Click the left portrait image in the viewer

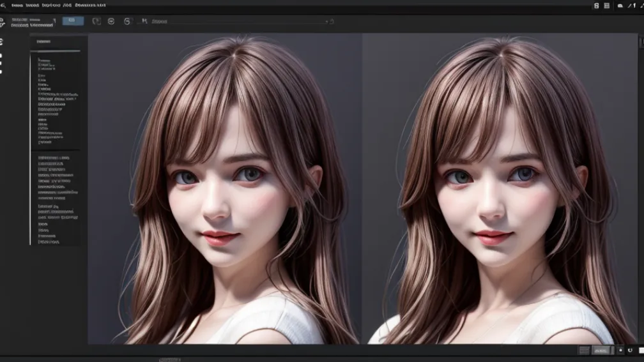(225, 188)
